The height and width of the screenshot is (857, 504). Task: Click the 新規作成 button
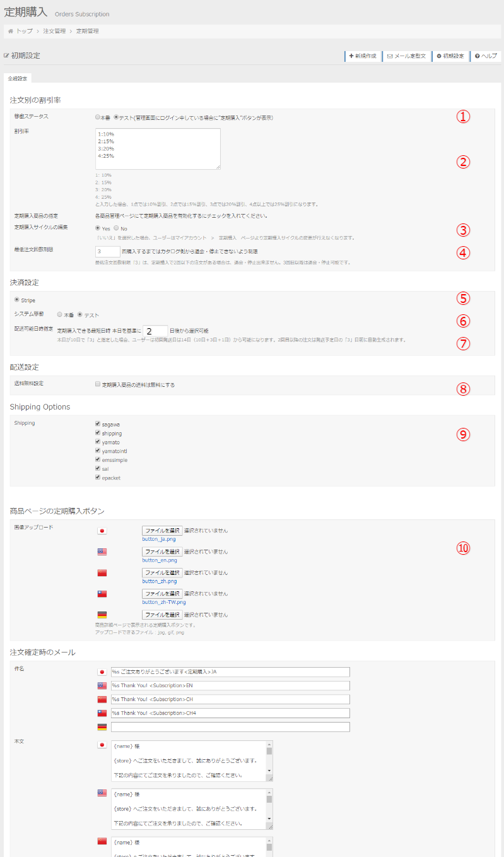point(363,56)
